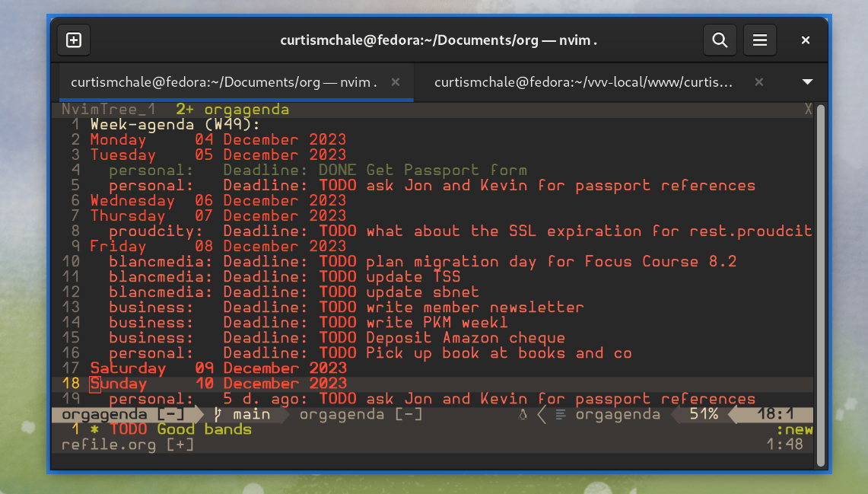Close the Documents/org nvim terminal tab
The width and height of the screenshot is (868, 494).
(x=396, y=82)
